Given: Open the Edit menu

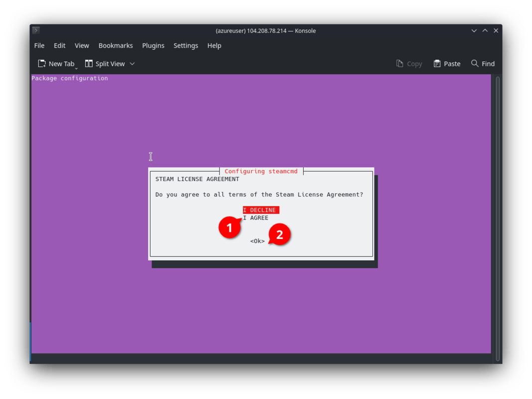Looking at the screenshot, I should [60, 45].
